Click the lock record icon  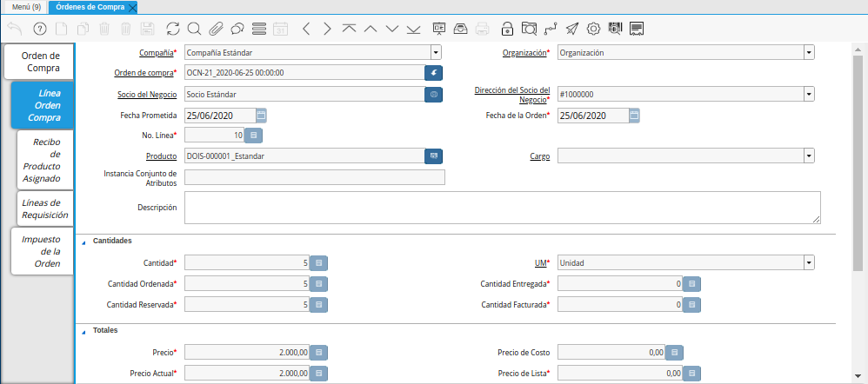[506, 29]
